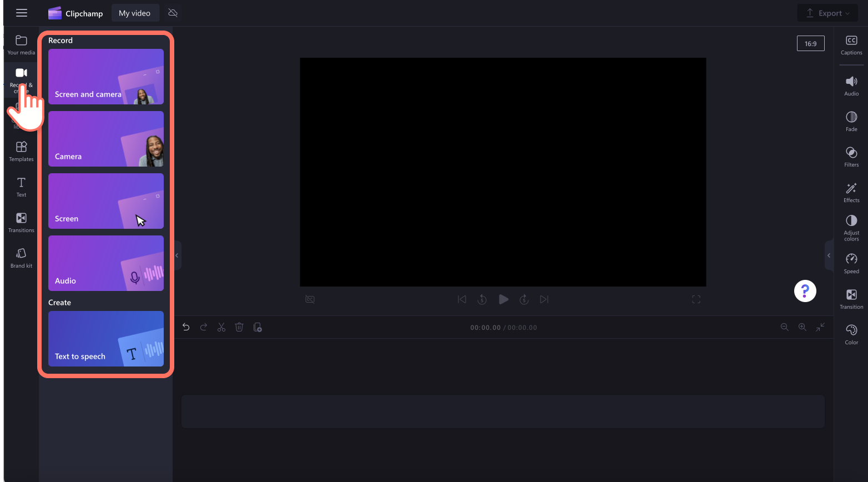
Task: Open the Transitions sidebar tab
Action: click(x=21, y=223)
